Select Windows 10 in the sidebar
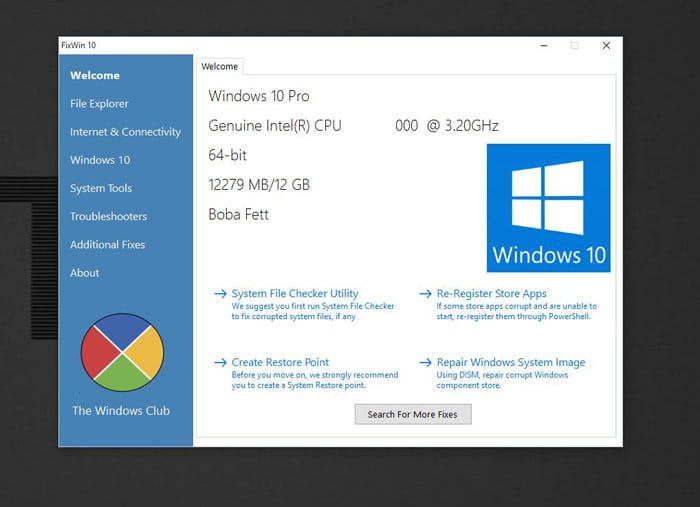This screenshot has width=700, height=507. pyautogui.click(x=100, y=160)
